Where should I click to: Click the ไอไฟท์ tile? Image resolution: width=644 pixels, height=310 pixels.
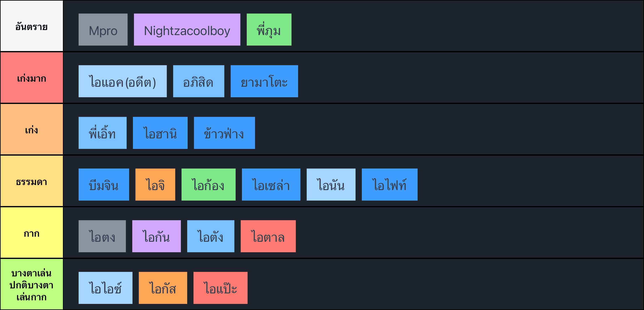click(x=390, y=185)
